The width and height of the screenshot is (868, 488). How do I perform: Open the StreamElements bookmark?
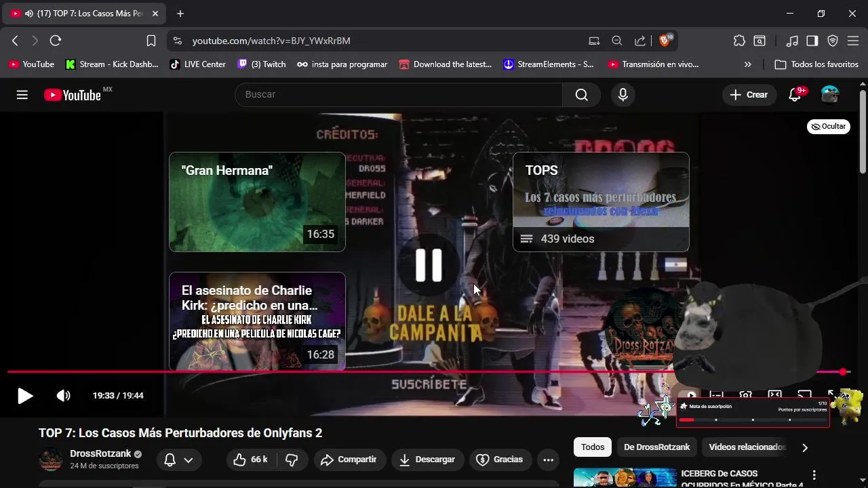[549, 64]
